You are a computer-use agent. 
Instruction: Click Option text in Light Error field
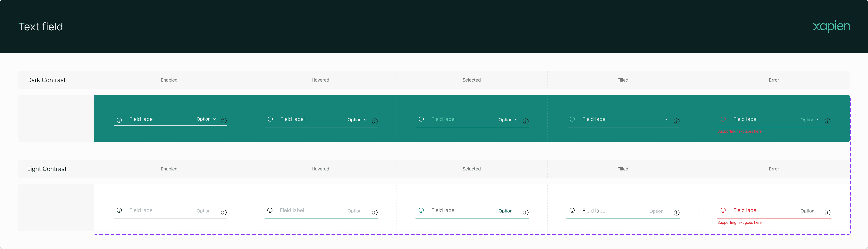pos(807,211)
